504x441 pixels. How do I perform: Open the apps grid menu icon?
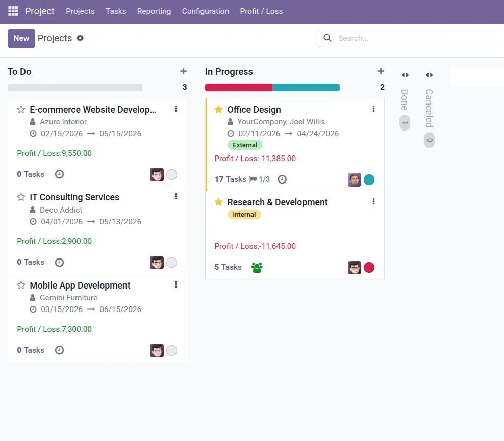pyautogui.click(x=13, y=11)
